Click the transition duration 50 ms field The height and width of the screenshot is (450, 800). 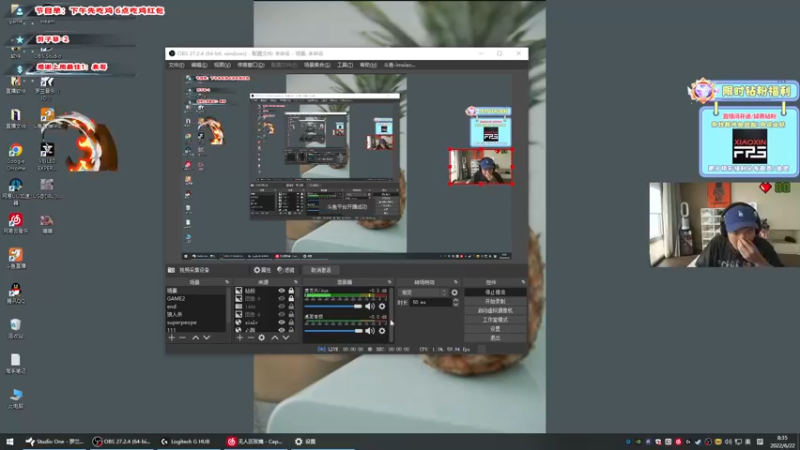coord(431,303)
